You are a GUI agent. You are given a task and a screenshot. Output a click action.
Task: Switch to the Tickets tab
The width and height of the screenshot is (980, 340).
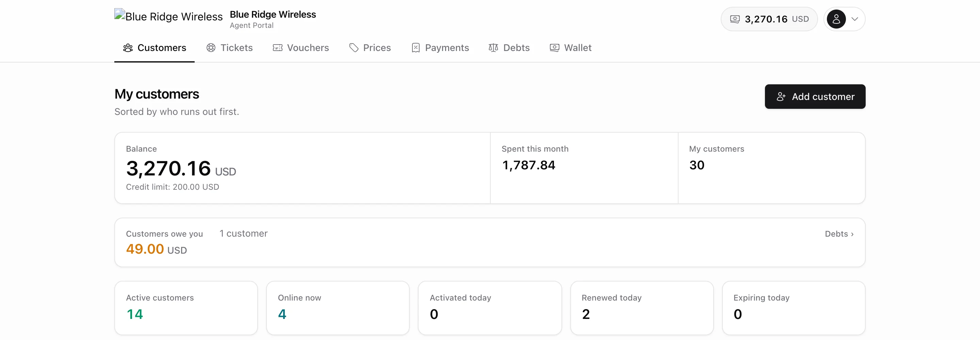point(229,48)
